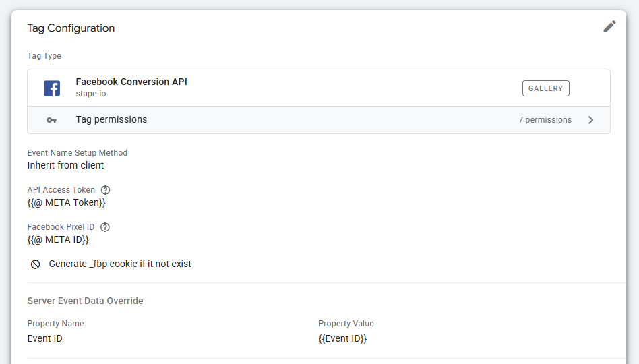Click the key icon beside Tag permissions
This screenshot has height=364, width=639.
click(52, 120)
